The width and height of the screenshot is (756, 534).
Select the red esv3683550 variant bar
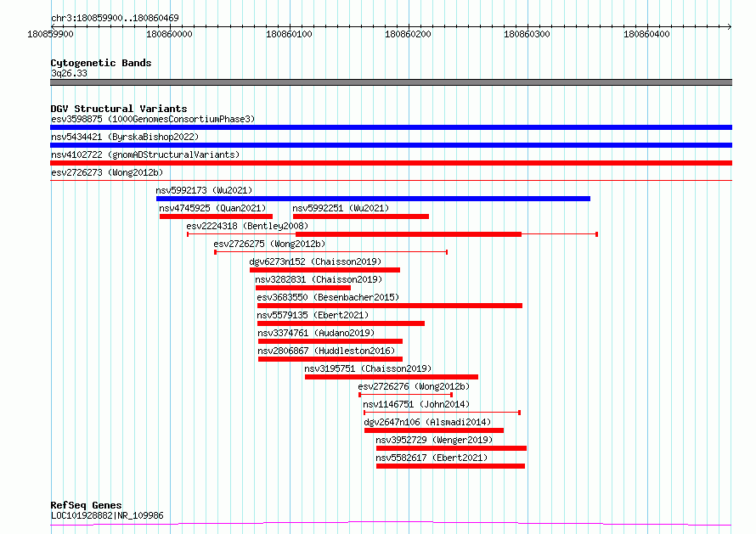coord(390,306)
